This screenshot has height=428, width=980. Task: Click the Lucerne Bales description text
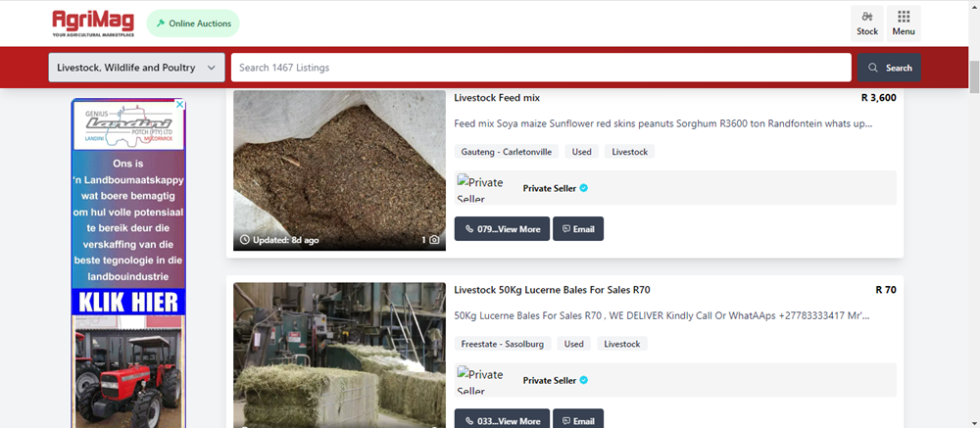(x=661, y=316)
